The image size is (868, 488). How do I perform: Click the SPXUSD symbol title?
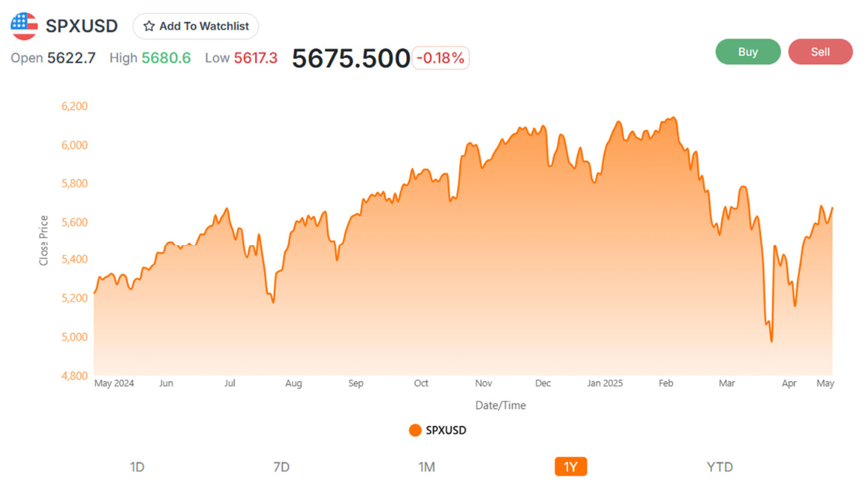(x=82, y=26)
